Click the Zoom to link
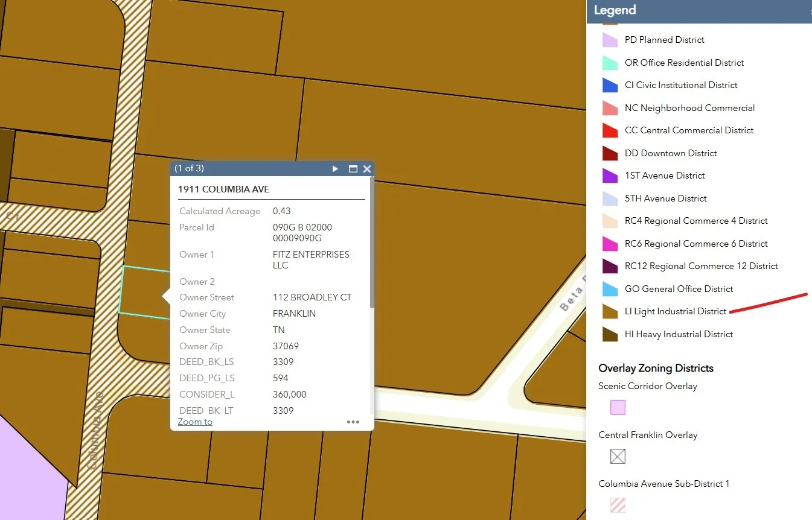Viewport: 812px width, 520px height. (x=195, y=422)
